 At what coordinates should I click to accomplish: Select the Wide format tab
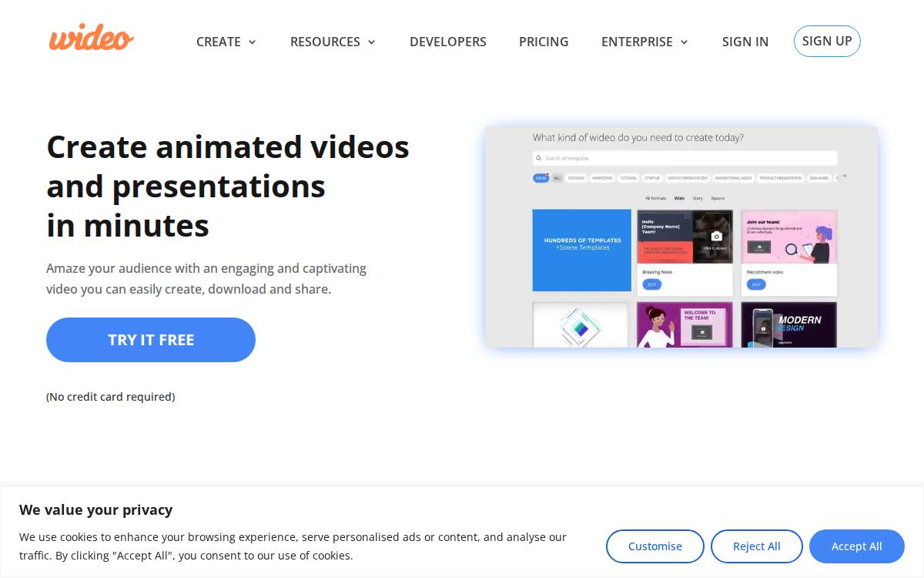679,198
